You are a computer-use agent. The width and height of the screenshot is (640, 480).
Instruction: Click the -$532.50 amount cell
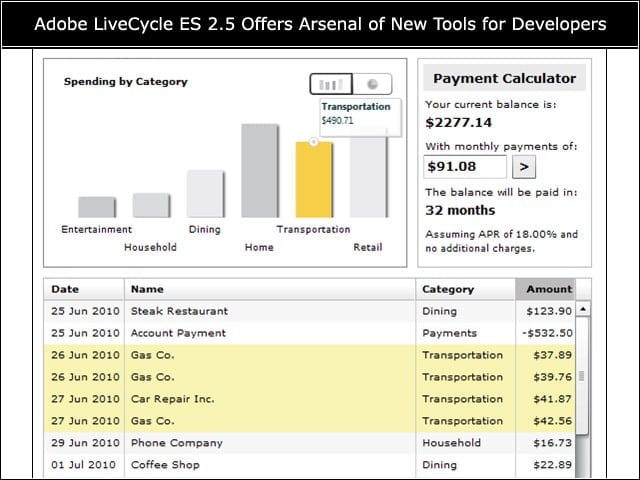pos(547,333)
